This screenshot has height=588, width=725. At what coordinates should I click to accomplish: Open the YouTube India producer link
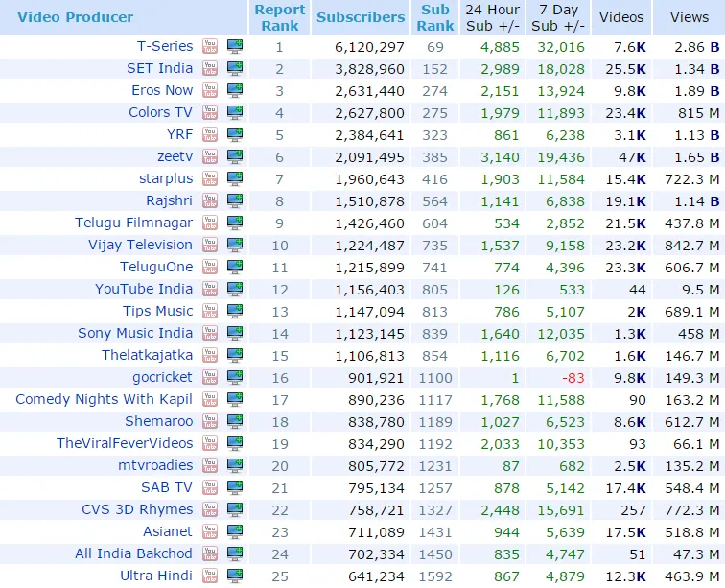(144, 289)
